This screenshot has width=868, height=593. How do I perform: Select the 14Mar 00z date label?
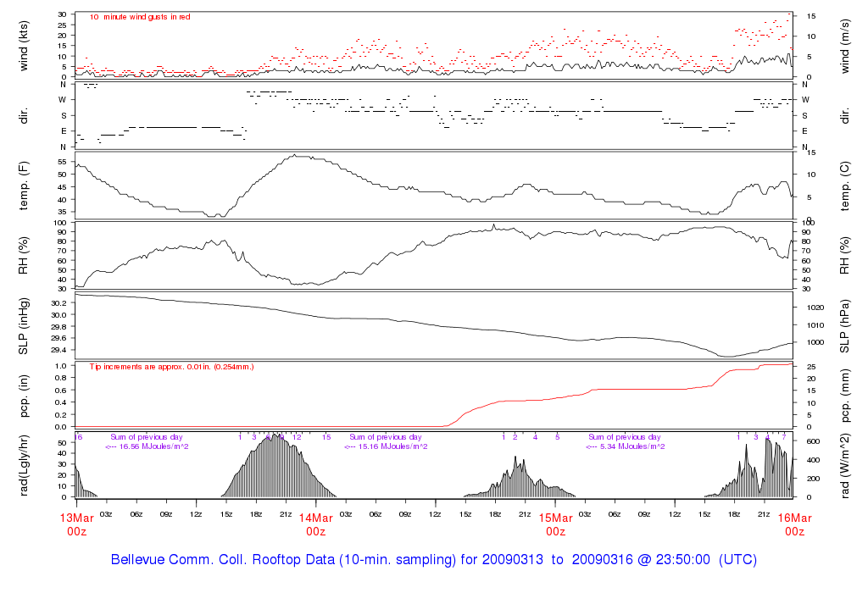[316, 524]
